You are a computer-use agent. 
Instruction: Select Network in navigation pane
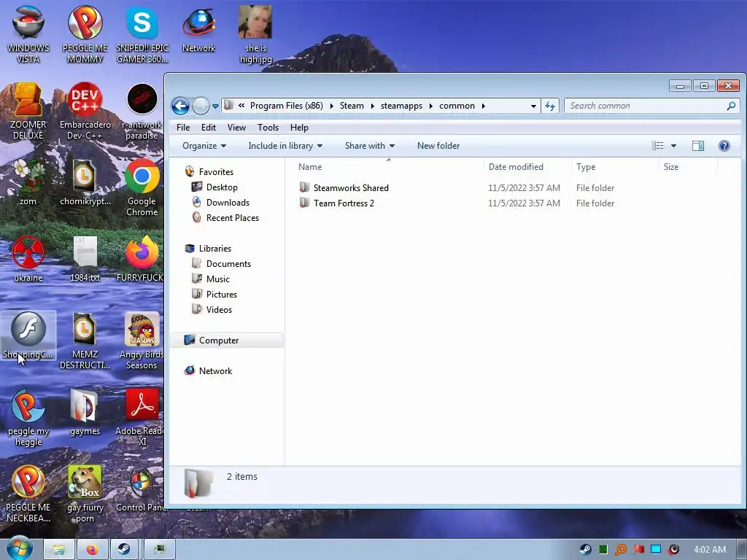(x=215, y=371)
